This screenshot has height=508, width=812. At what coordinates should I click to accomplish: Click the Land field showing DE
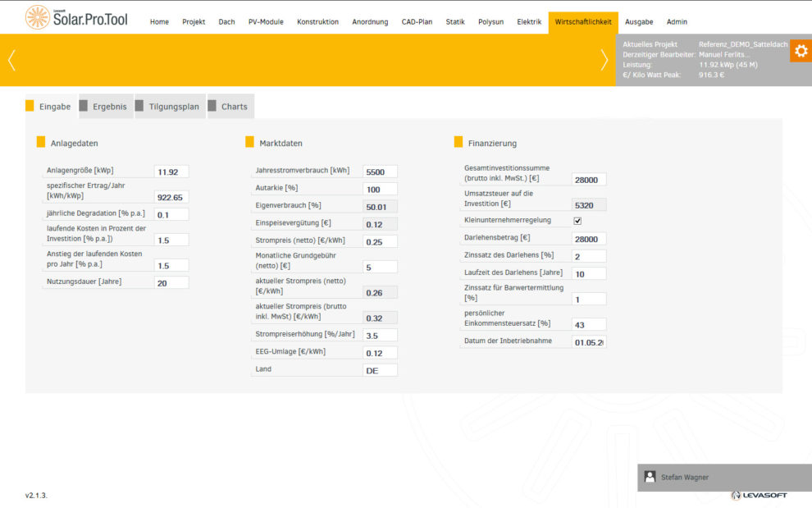(380, 370)
